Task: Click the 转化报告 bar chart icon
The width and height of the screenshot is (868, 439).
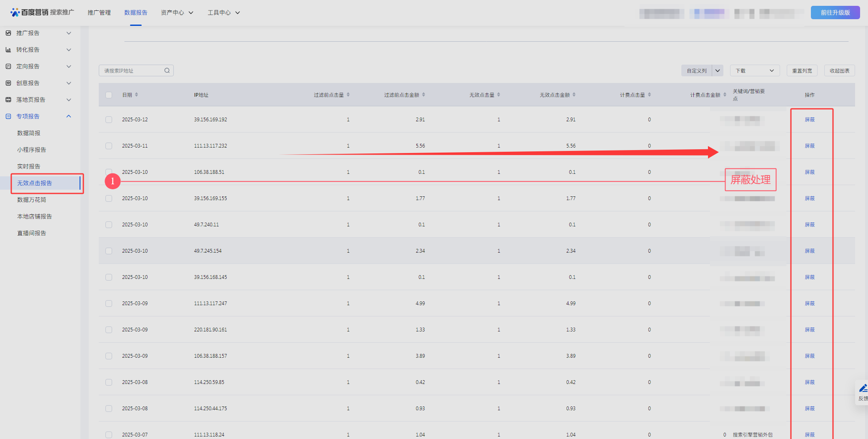Action: 8,50
